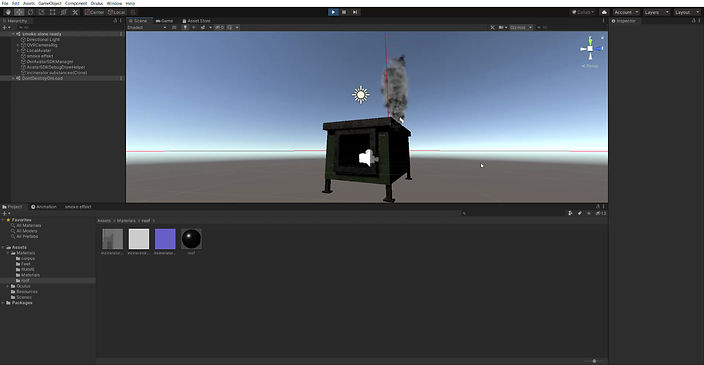704x365 pixels.
Task: Switch to the Game tab
Action: pyautogui.click(x=164, y=21)
